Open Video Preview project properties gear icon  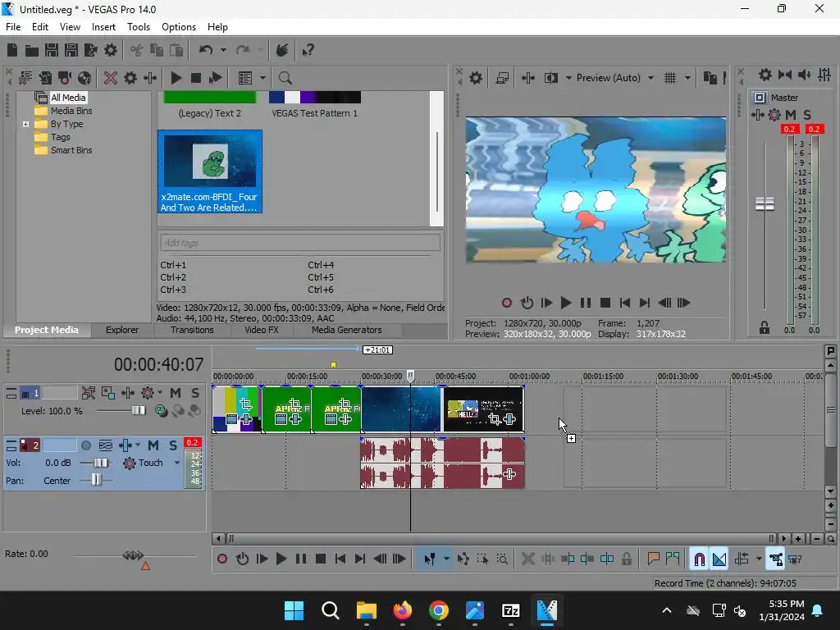tap(476, 78)
